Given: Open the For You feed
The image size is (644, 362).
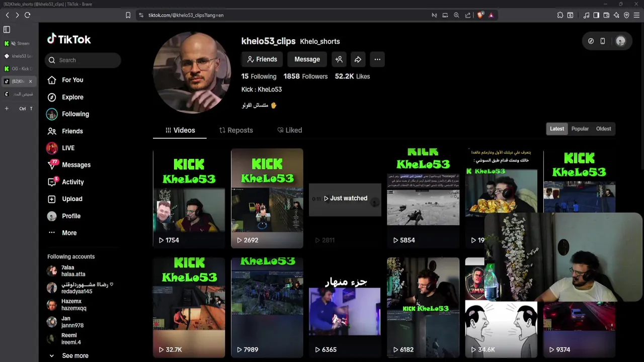Looking at the screenshot, I should [x=72, y=80].
